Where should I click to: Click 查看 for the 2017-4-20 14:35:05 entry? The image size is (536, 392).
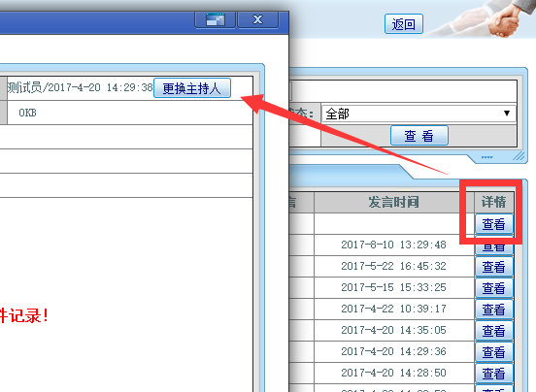(494, 331)
